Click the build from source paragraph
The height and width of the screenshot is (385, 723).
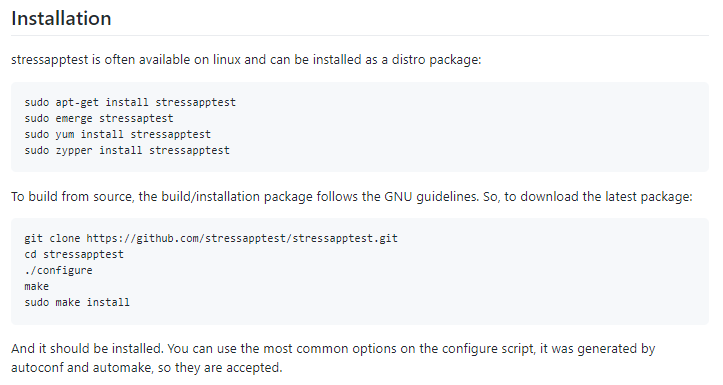[351, 197]
